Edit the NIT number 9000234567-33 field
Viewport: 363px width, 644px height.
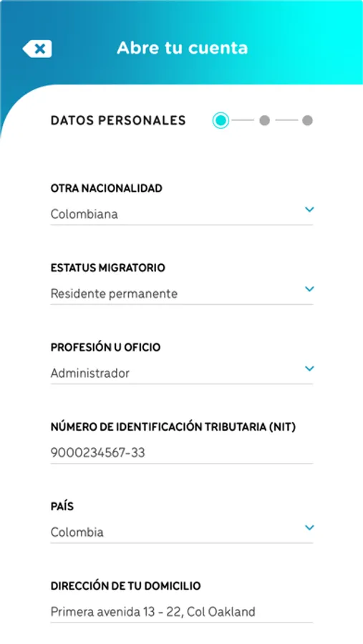pos(181,453)
